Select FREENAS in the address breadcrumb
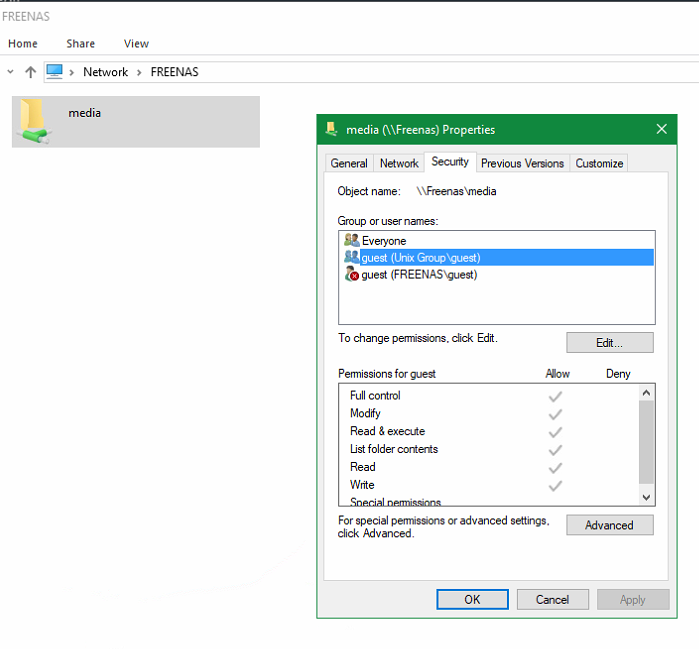The image size is (699, 649). tap(174, 72)
